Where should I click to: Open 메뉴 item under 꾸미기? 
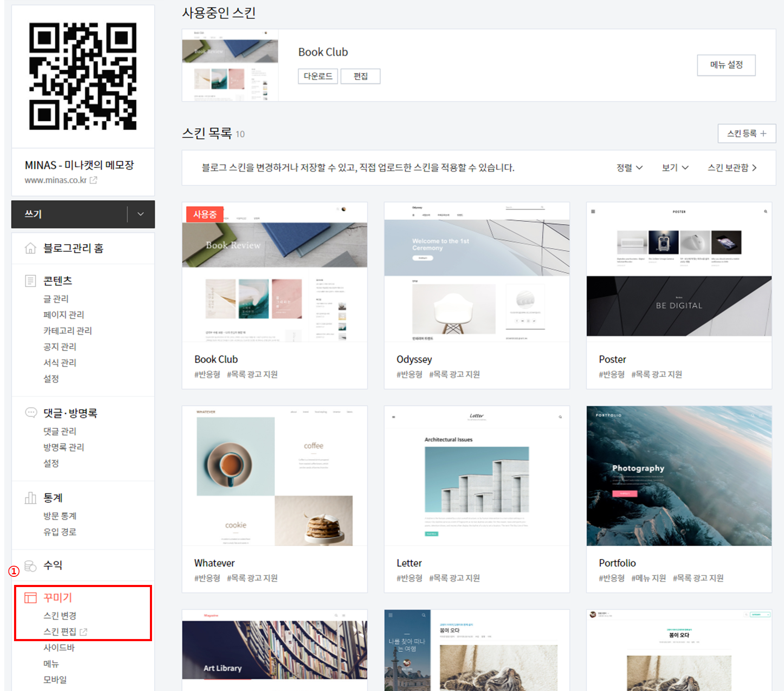pyautogui.click(x=51, y=664)
